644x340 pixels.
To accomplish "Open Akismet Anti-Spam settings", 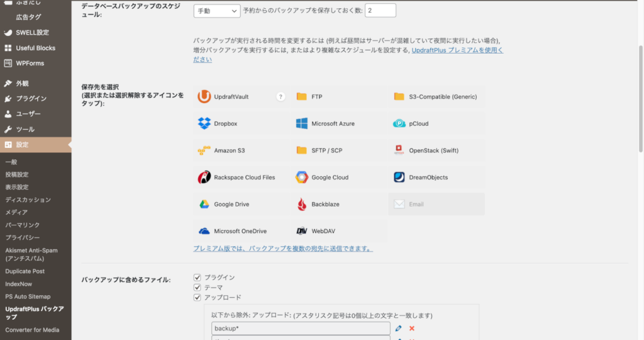I will click(x=31, y=254).
